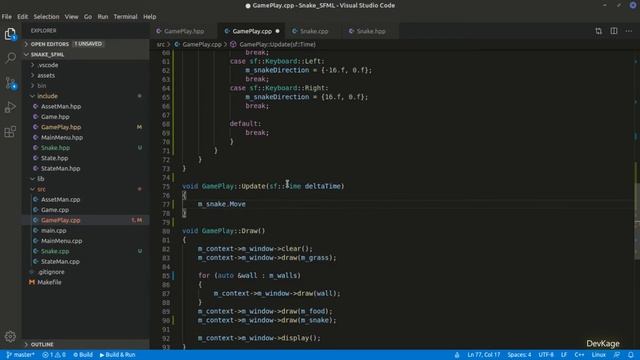Click GamePlay::Update breadcrumb symbol

[x=277, y=44]
